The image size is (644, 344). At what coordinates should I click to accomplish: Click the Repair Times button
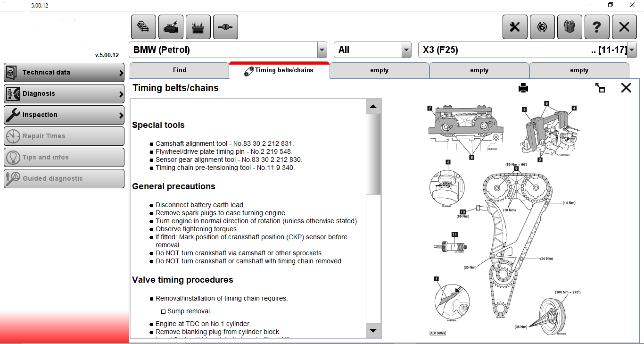tap(64, 136)
